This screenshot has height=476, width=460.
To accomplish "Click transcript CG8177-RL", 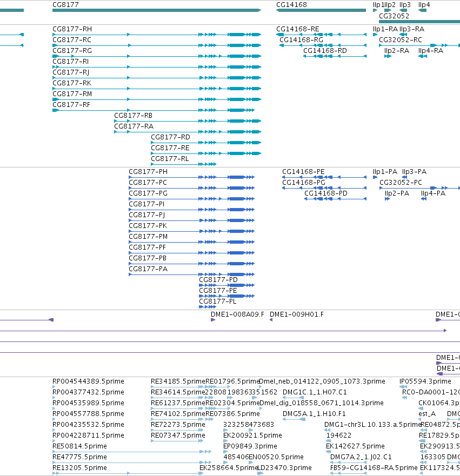I will click(170, 159).
